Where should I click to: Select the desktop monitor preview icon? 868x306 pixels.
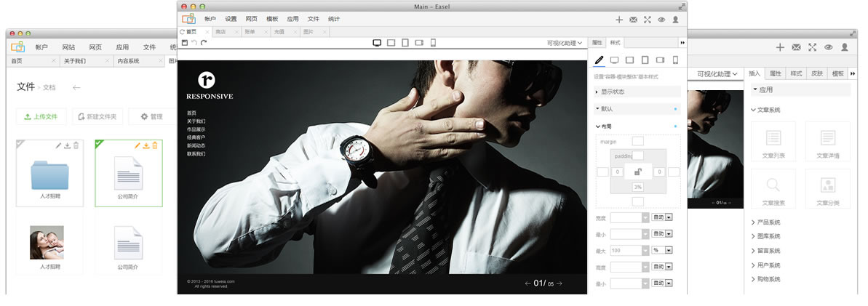click(x=377, y=43)
